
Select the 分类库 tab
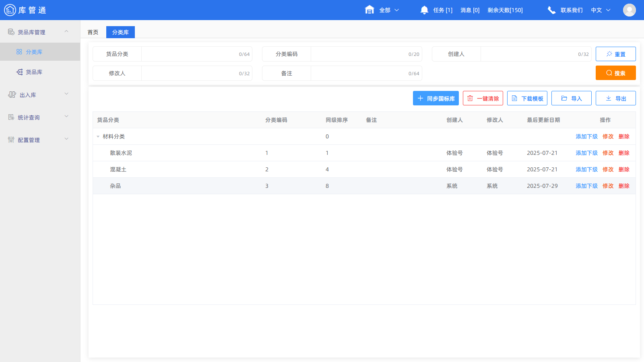tap(120, 32)
